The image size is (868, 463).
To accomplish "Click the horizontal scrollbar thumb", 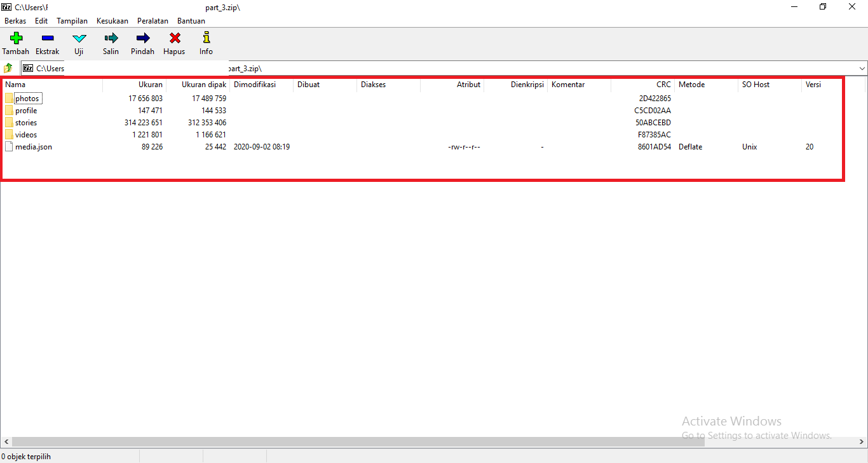I will click(358, 442).
